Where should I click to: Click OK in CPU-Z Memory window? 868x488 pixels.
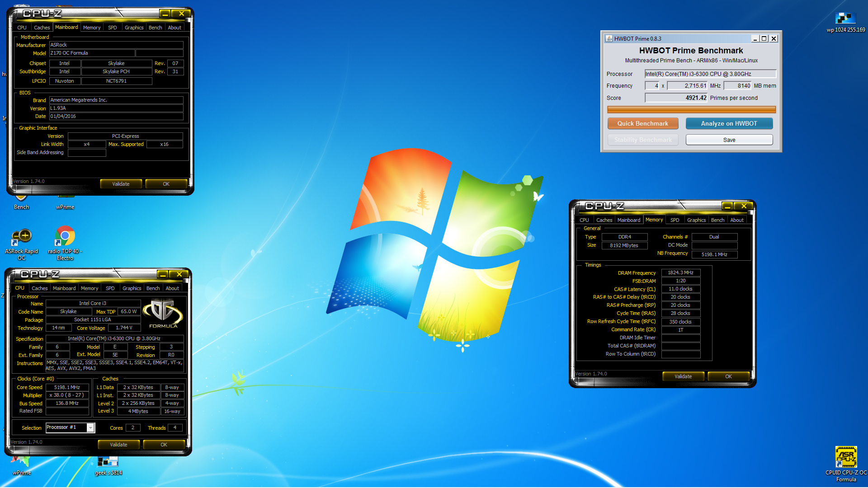728,376
